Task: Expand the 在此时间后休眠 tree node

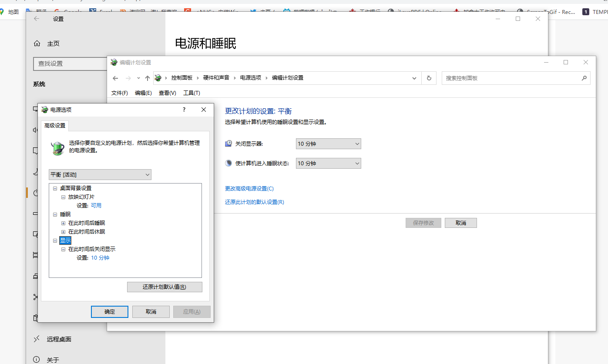Action: point(63,232)
